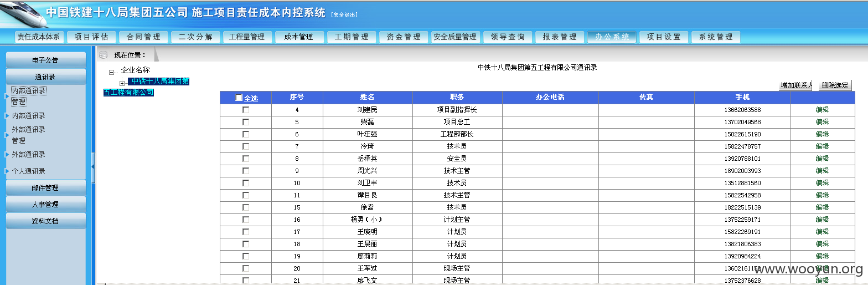The image size is (868, 285).
Task: Check the box for 刘建民 row
Action: [246, 110]
